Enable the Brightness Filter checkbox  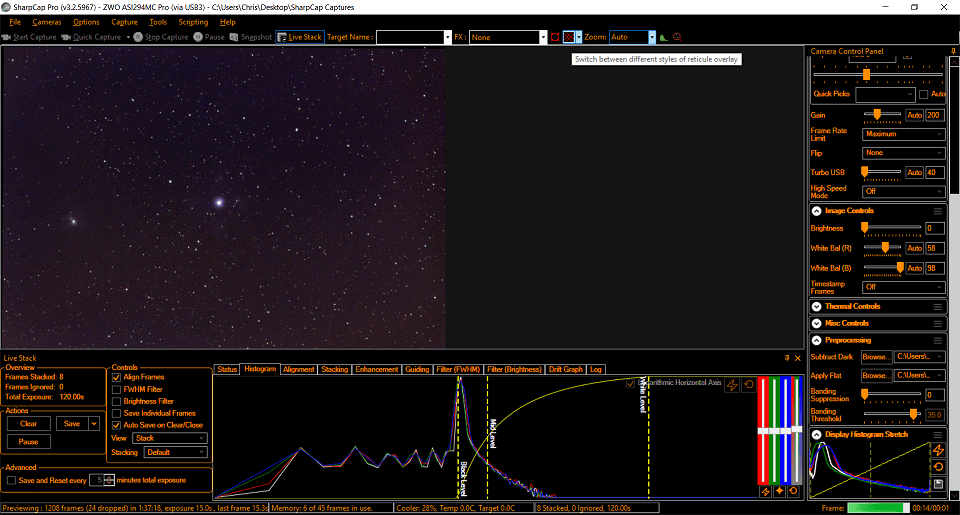[x=116, y=402]
